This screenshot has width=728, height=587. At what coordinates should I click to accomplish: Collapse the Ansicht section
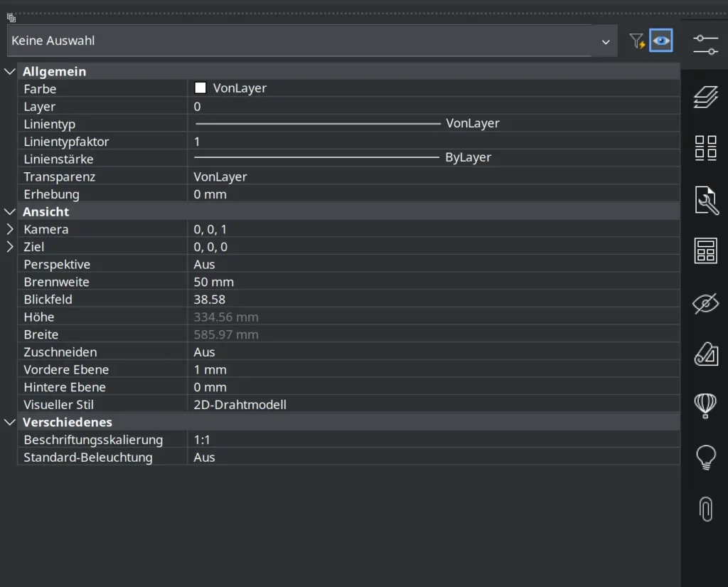10,212
